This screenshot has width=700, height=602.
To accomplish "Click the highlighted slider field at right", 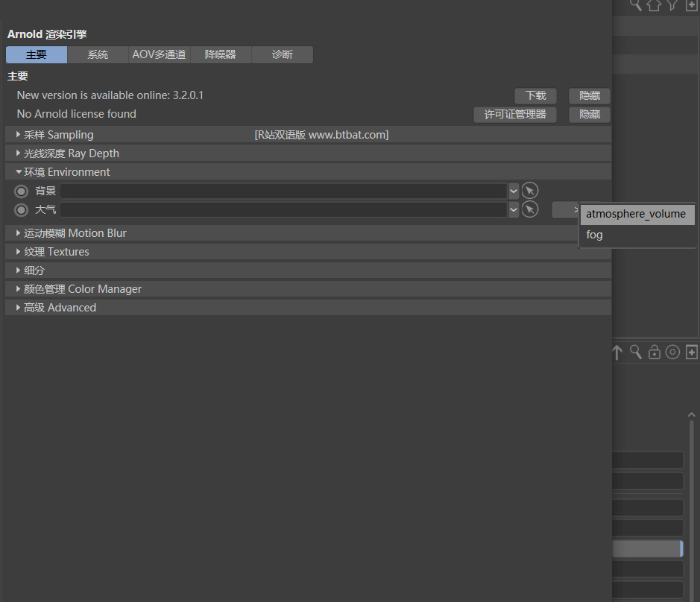I will [648, 548].
